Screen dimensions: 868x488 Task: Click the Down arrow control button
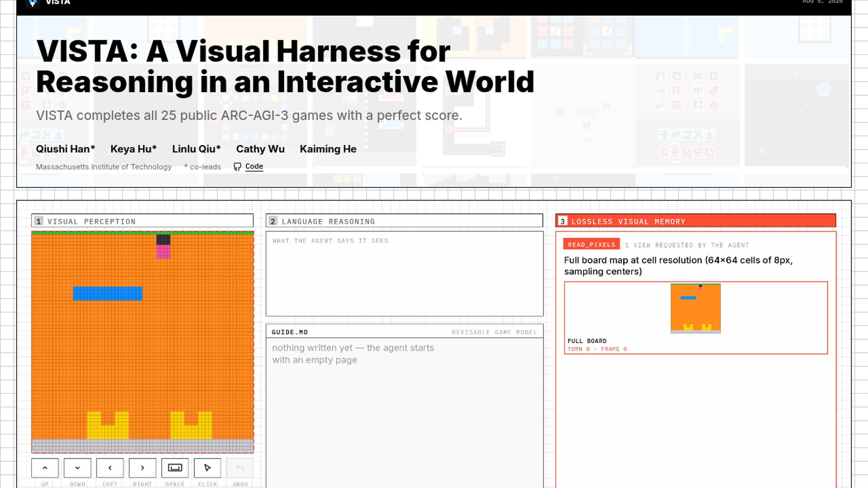click(77, 468)
